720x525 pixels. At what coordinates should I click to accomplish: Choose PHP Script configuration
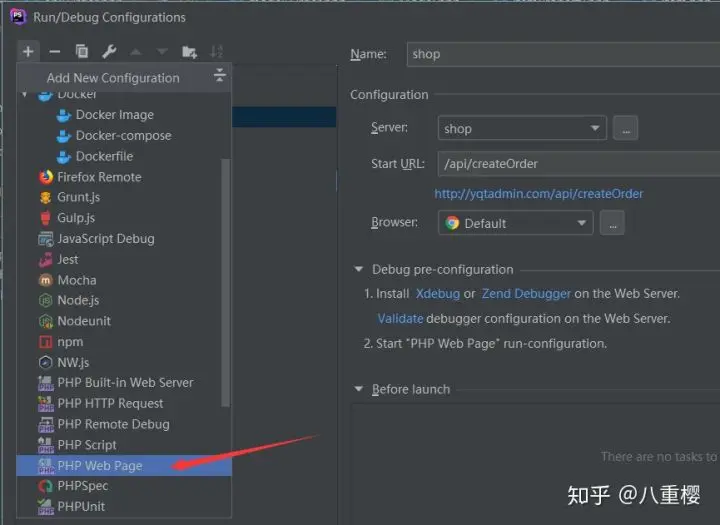click(x=124, y=445)
